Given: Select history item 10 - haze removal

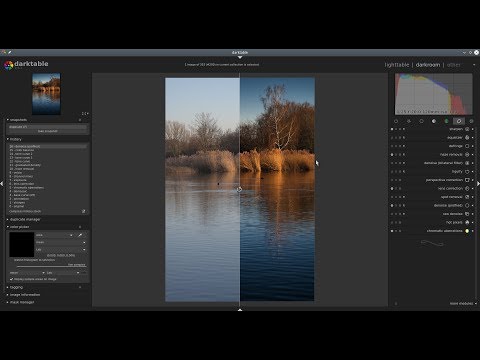Looking at the screenshot, I should 47,169.
